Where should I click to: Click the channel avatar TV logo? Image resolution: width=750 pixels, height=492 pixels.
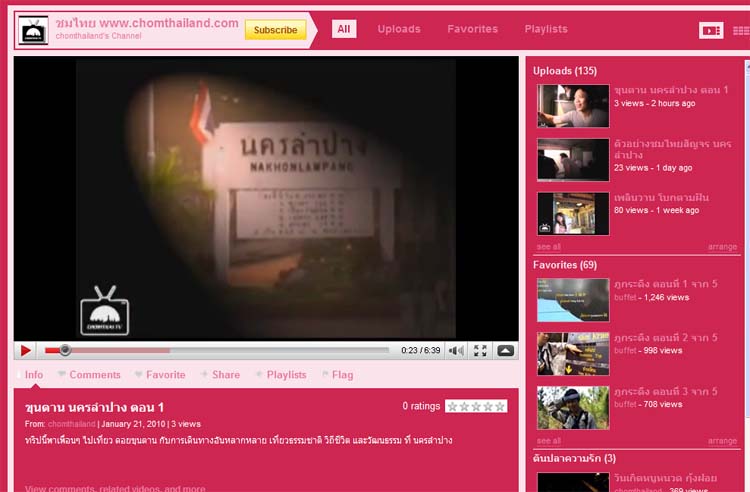33,30
